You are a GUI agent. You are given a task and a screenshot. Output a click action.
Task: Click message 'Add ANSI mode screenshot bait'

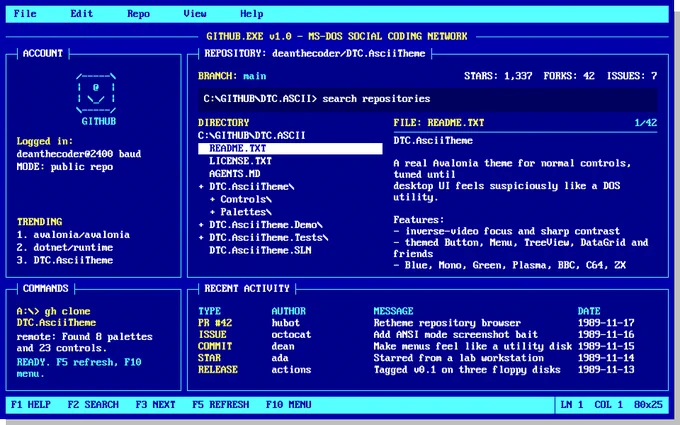pyautogui.click(x=455, y=335)
